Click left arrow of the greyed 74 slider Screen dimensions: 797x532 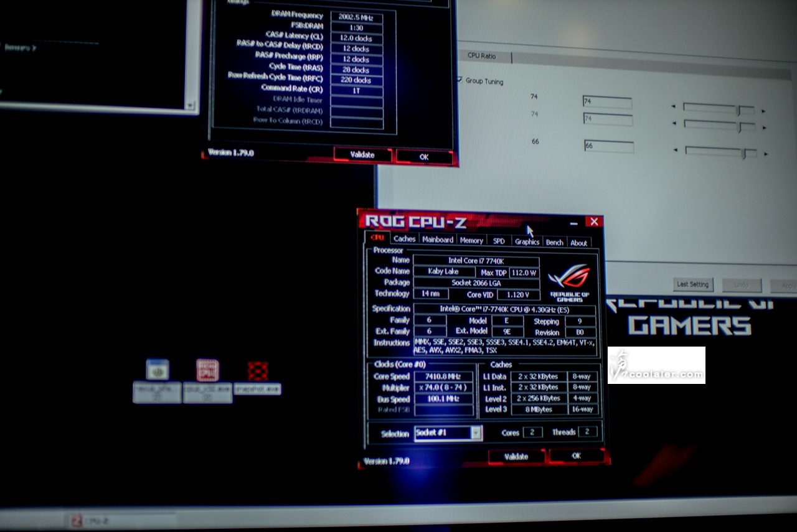[x=674, y=123]
